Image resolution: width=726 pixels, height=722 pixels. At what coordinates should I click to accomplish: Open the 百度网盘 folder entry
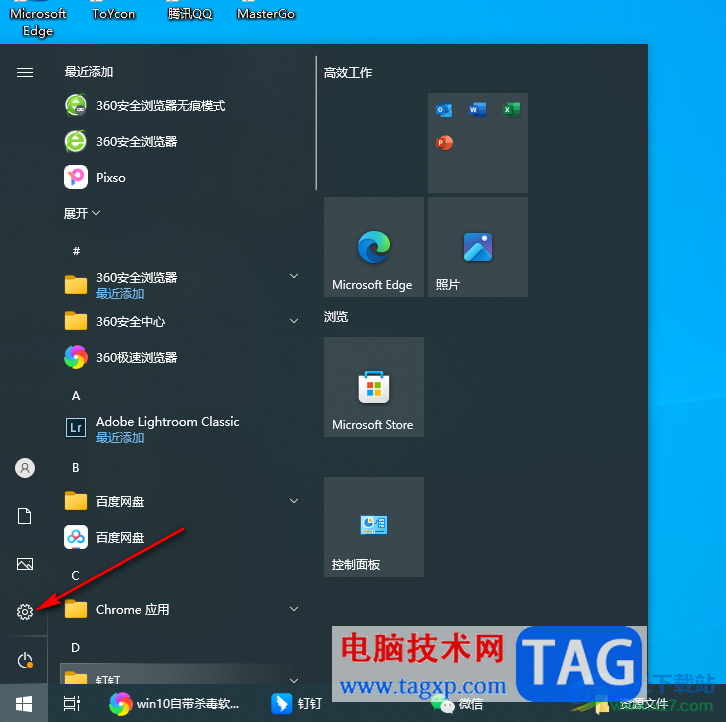182,501
